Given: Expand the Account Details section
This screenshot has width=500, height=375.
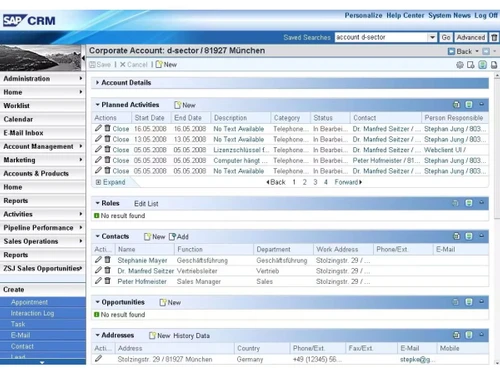Looking at the screenshot, I should click(97, 82).
